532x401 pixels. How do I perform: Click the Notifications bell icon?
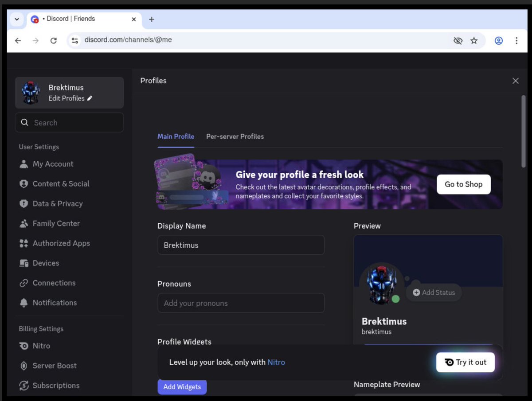click(x=23, y=303)
